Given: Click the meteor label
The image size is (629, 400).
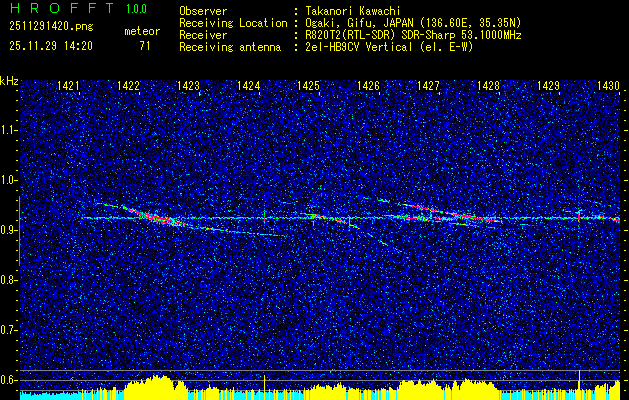Looking at the screenshot, I should (142, 31).
